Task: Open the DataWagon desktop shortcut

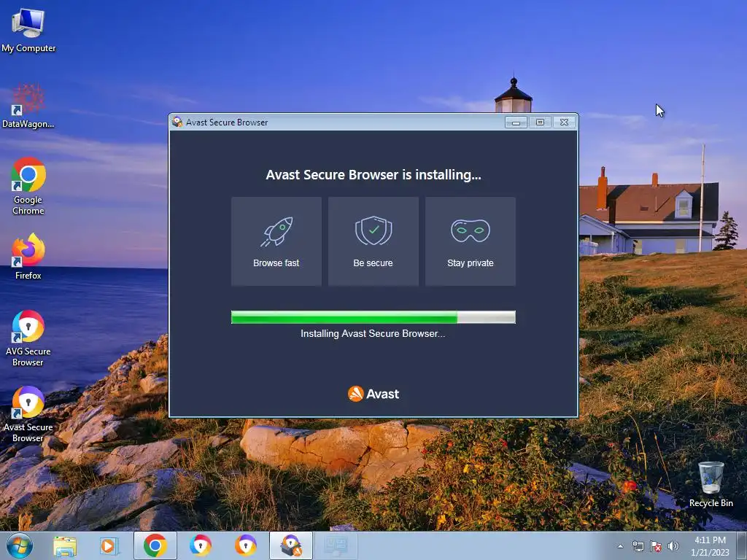Action: 28,106
